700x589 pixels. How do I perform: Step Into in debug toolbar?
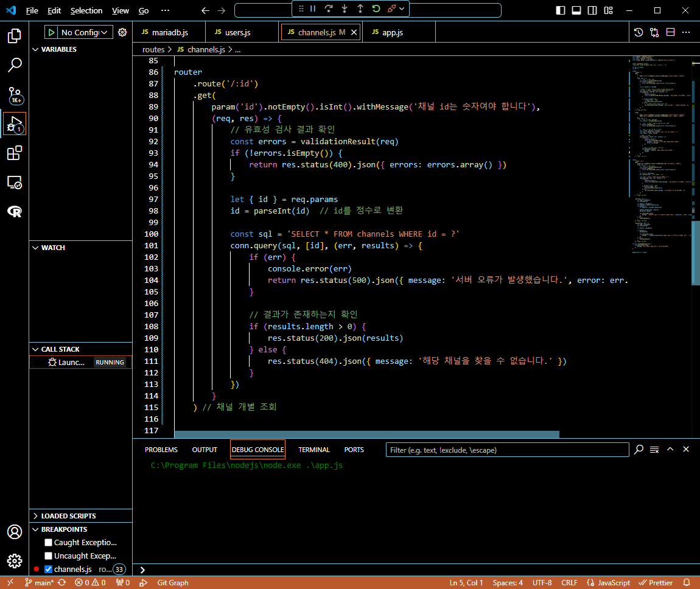pos(345,9)
